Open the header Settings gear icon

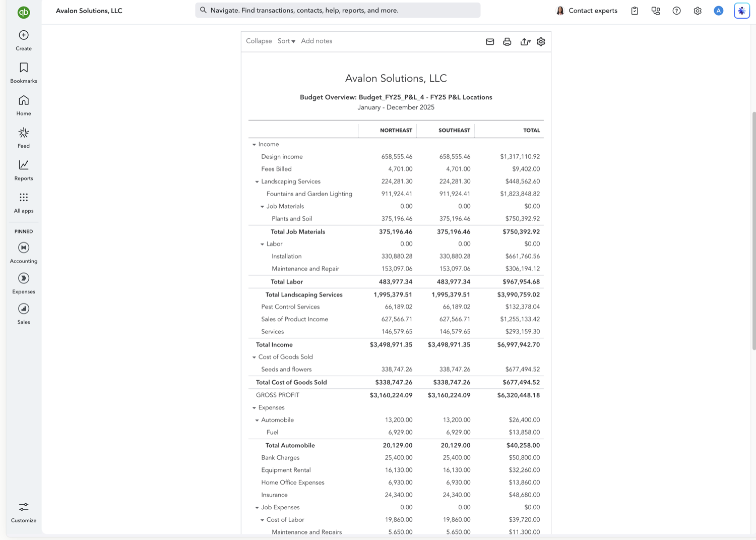(698, 11)
